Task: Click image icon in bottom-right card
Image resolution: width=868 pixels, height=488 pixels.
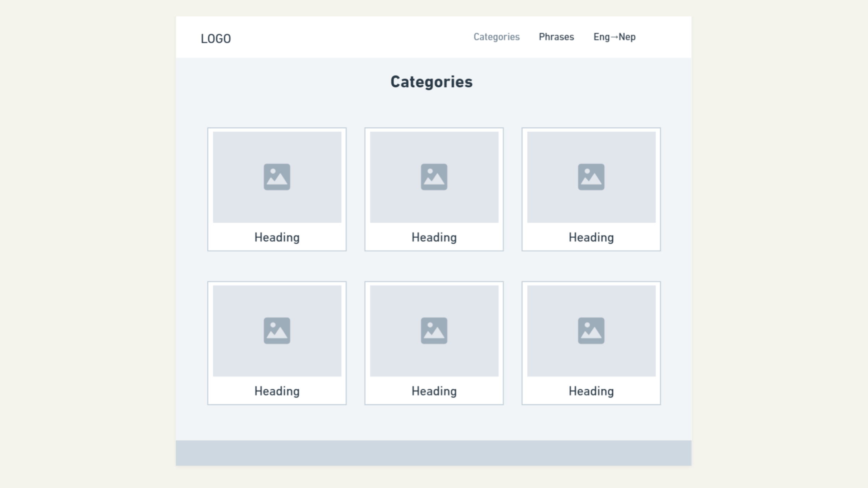Action: tap(591, 331)
